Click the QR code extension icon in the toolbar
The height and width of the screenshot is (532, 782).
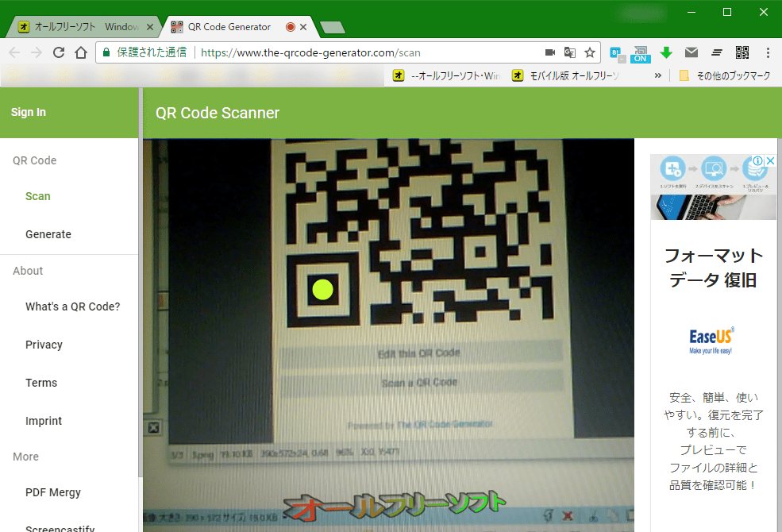point(742,52)
